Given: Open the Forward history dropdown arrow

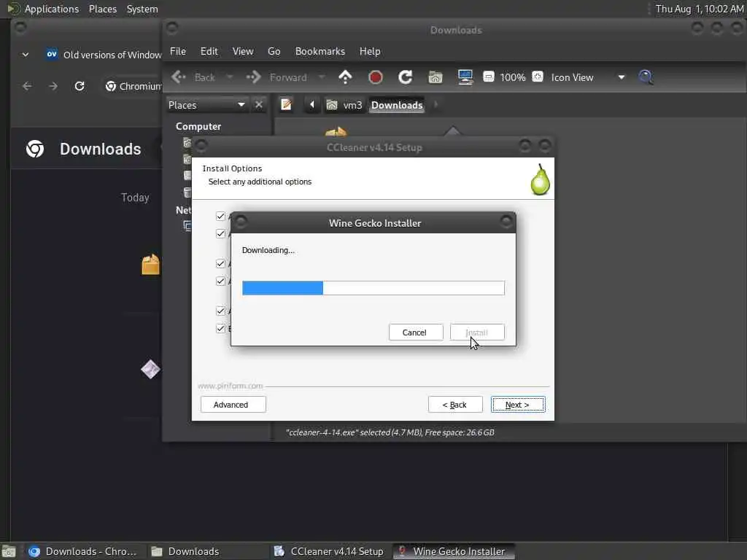Looking at the screenshot, I should pos(322,77).
